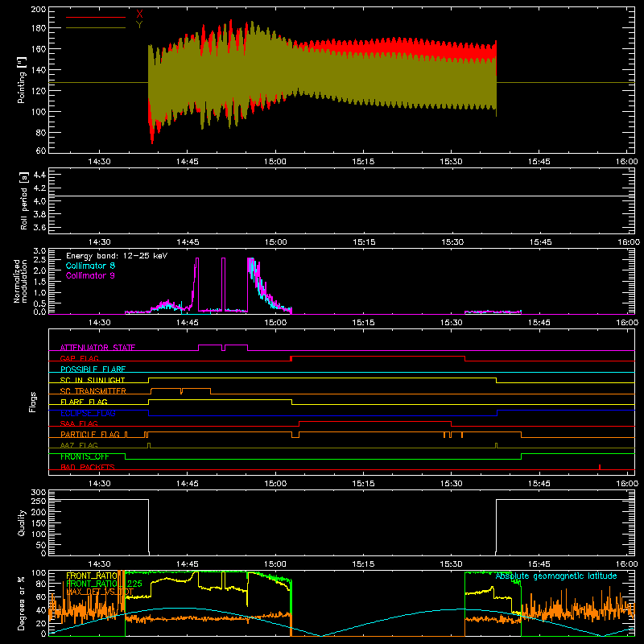Click the GAP_FLAG label
The height and width of the screenshot is (644, 644).
coord(79,358)
